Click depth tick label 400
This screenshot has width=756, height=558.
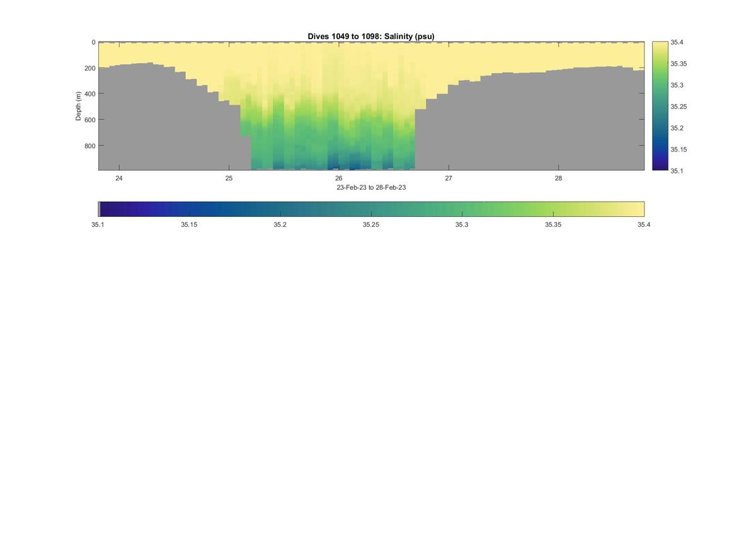(90, 94)
